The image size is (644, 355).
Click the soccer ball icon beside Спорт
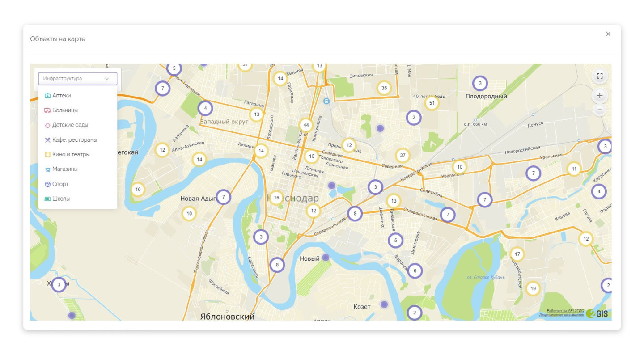pyautogui.click(x=47, y=184)
